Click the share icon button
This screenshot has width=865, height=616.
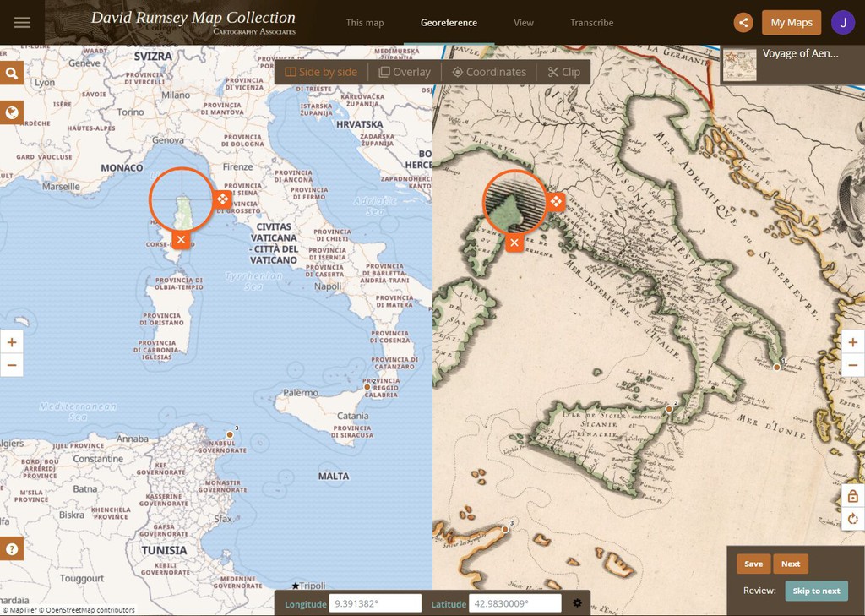743,23
